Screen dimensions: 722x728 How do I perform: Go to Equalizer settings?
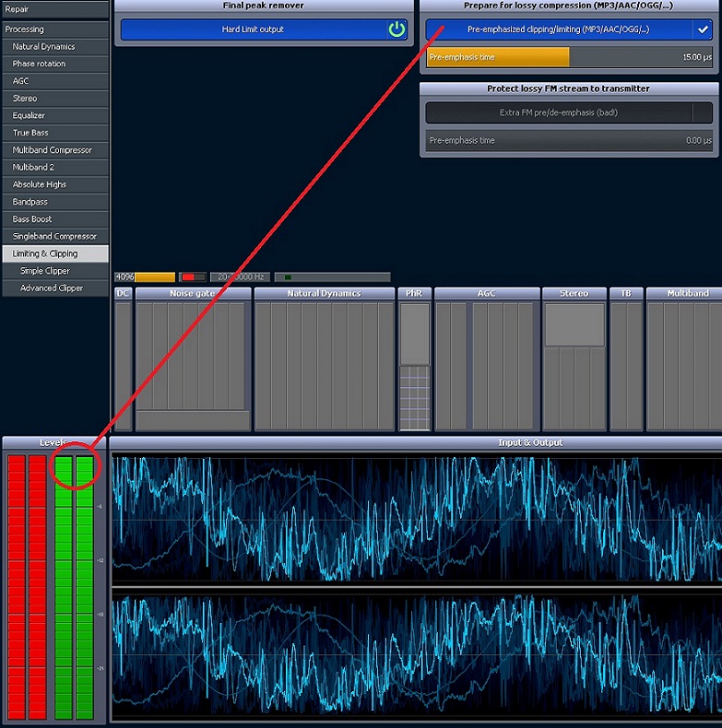(x=55, y=115)
